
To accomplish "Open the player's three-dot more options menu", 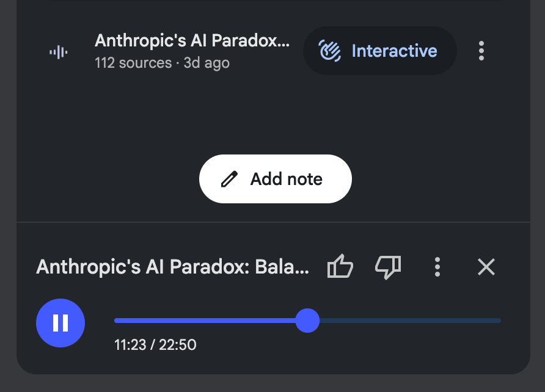I will point(437,267).
